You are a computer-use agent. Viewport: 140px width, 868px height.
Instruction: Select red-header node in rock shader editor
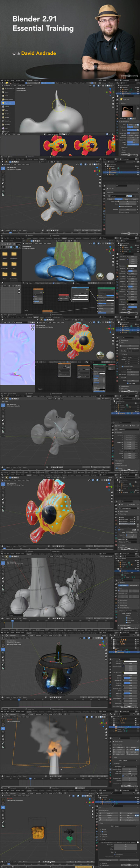[64, 298]
